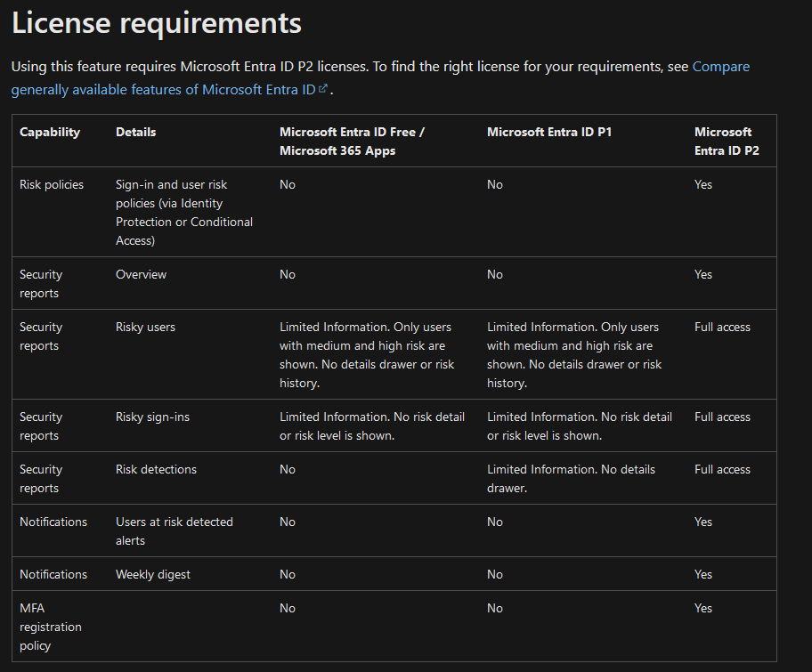Select the Risk detections details cell
The width and height of the screenshot is (812, 672).
156,469
